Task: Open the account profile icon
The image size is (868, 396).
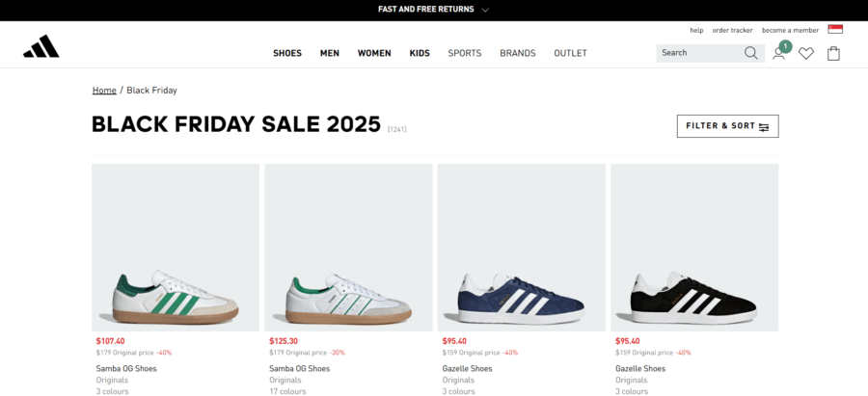Action: coord(778,53)
